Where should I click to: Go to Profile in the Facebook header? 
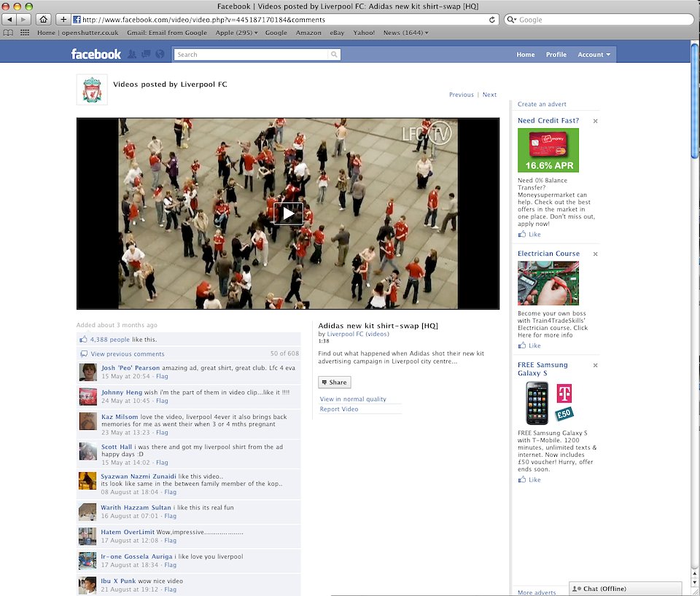click(556, 55)
